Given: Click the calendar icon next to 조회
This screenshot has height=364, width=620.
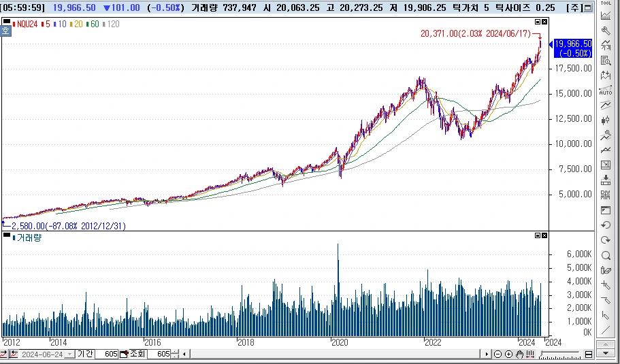Looking at the screenshot, I should tap(124, 354).
